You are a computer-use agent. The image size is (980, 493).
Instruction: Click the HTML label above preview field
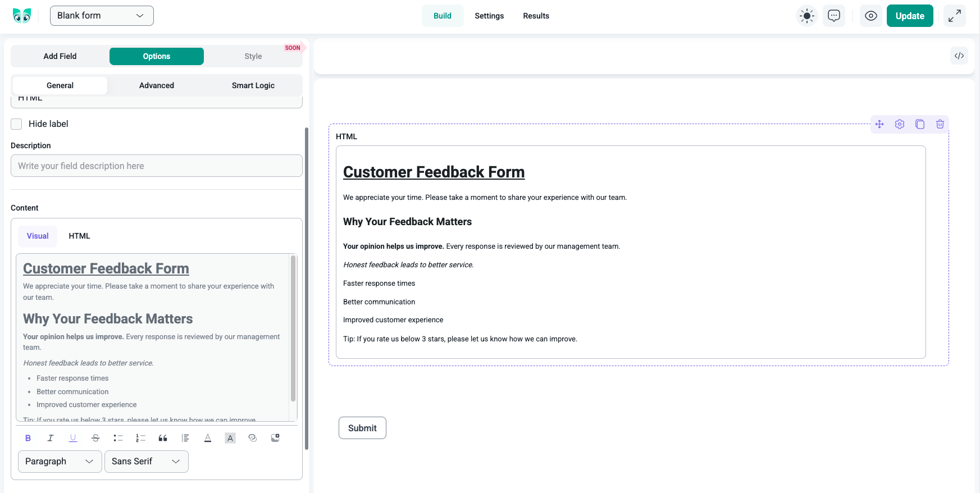point(347,136)
